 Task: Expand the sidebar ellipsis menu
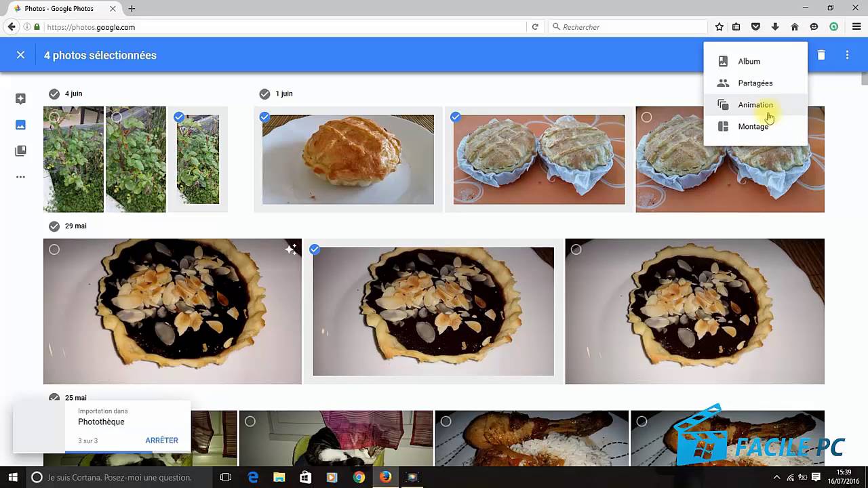tap(20, 177)
